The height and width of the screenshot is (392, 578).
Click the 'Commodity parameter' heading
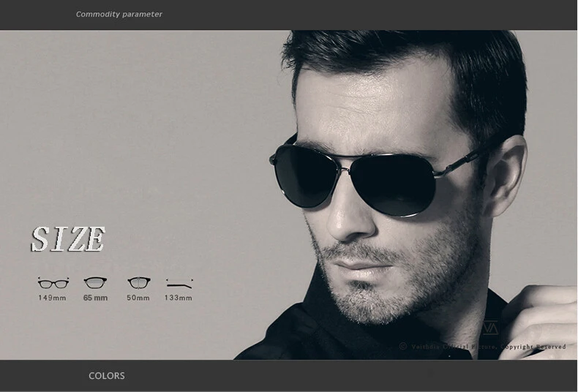[119, 15]
